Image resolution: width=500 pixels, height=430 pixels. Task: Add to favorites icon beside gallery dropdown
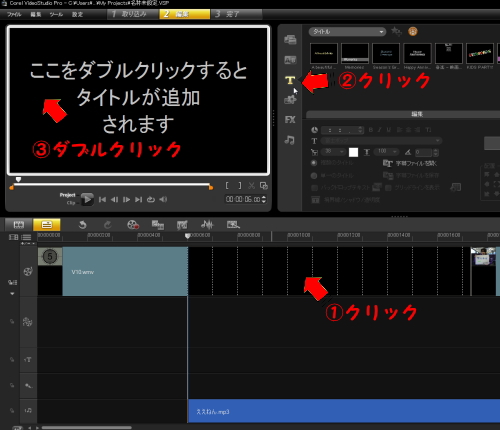(396, 31)
